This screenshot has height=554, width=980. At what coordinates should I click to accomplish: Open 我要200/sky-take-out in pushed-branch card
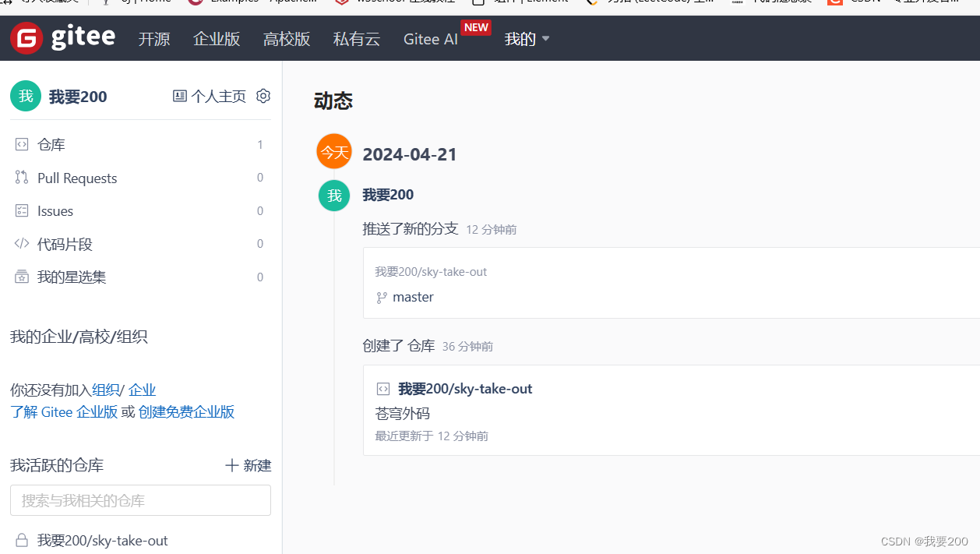(x=431, y=272)
